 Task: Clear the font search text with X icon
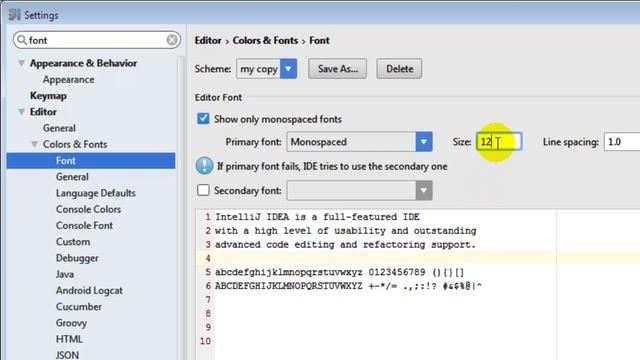pyautogui.click(x=172, y=40)
